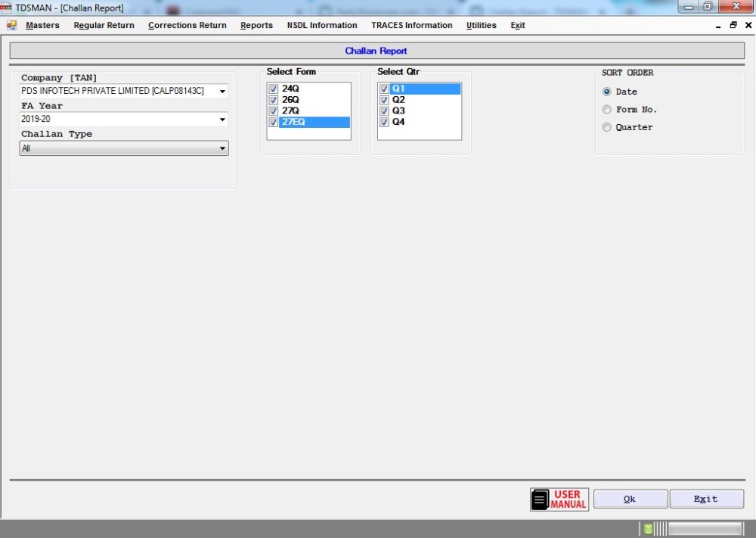This screenshot has width=756, height=538.
Task: Select Form No. sort order option
Action: click(607, 110)
